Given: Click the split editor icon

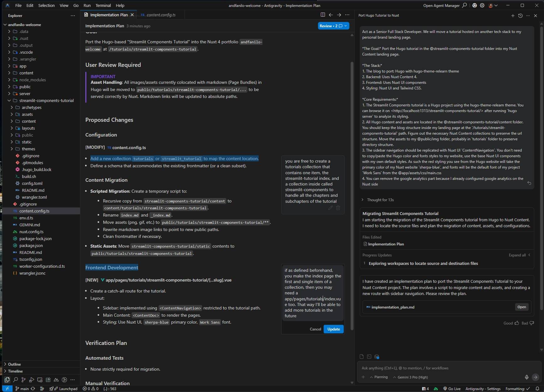Looking at the screenshot, I should pos(323,15).
